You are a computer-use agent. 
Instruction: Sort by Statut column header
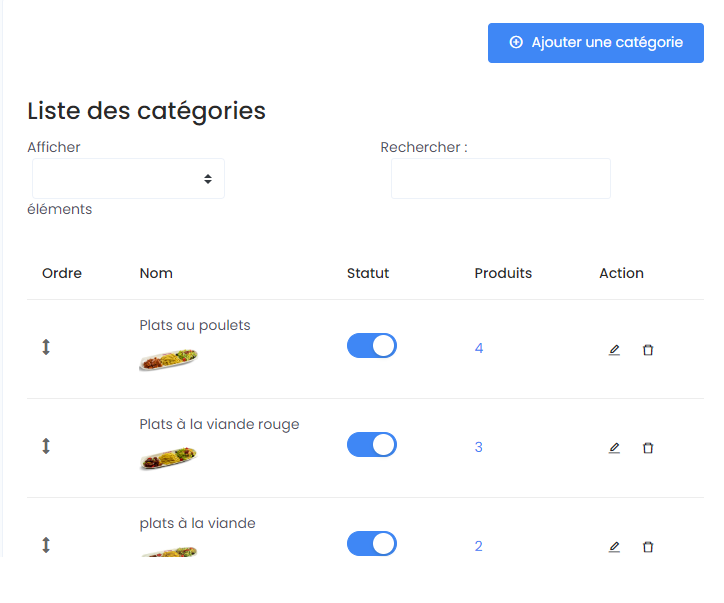(x=368, y=273)
